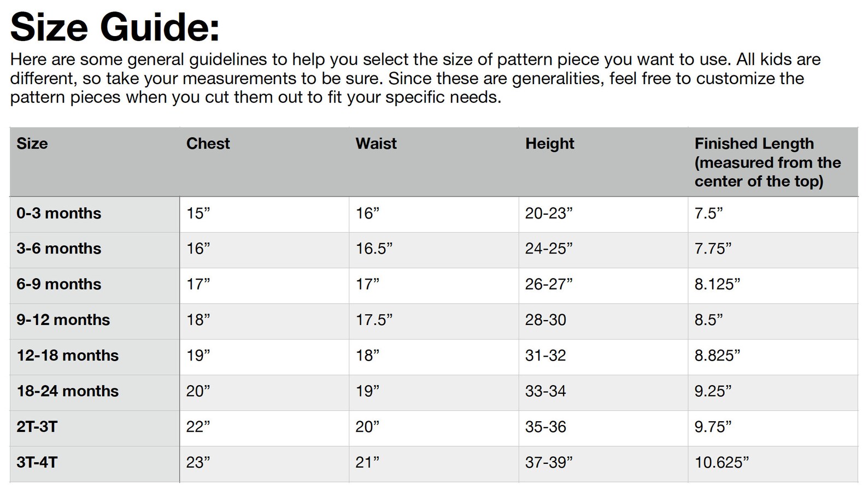
Task: Click the 10.625” finished length cell
Action: point(721,463)
